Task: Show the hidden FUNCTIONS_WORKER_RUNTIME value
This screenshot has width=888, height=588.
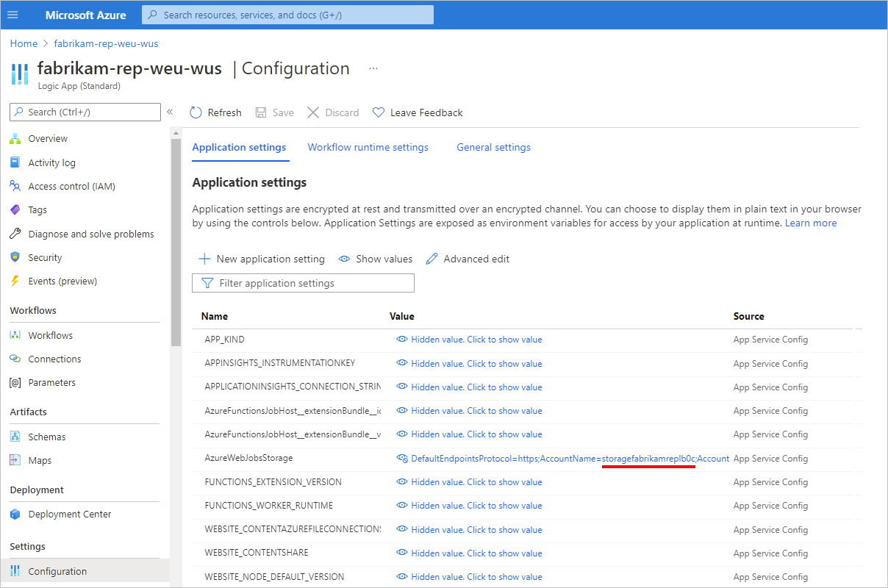Action: tap(476, 505)
